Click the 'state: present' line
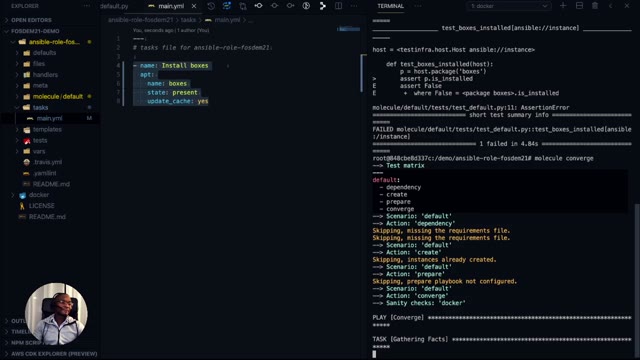 point(173,92)
